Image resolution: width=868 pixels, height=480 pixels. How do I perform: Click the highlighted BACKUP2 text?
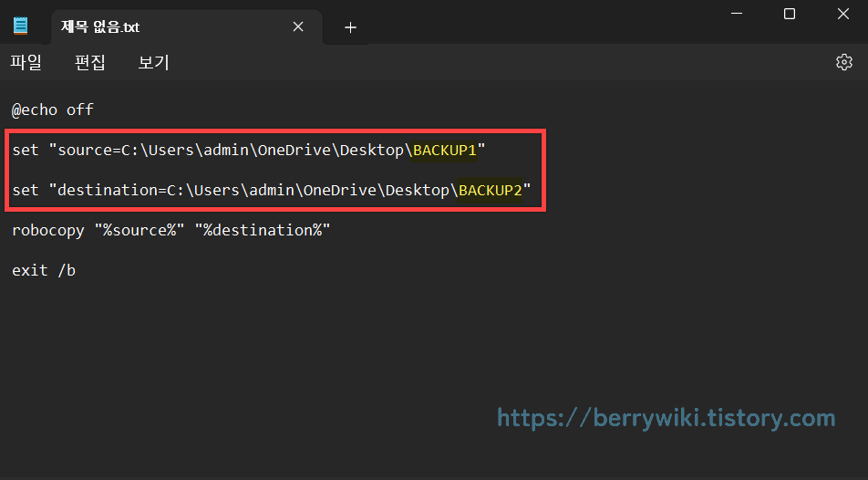coord(490,190)
